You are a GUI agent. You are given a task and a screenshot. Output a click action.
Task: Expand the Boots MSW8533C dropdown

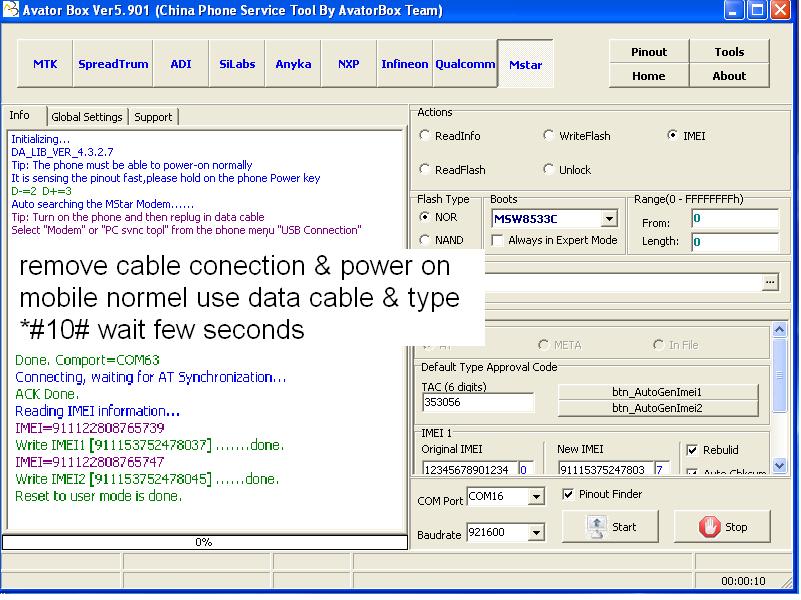(x=609, y=219)
